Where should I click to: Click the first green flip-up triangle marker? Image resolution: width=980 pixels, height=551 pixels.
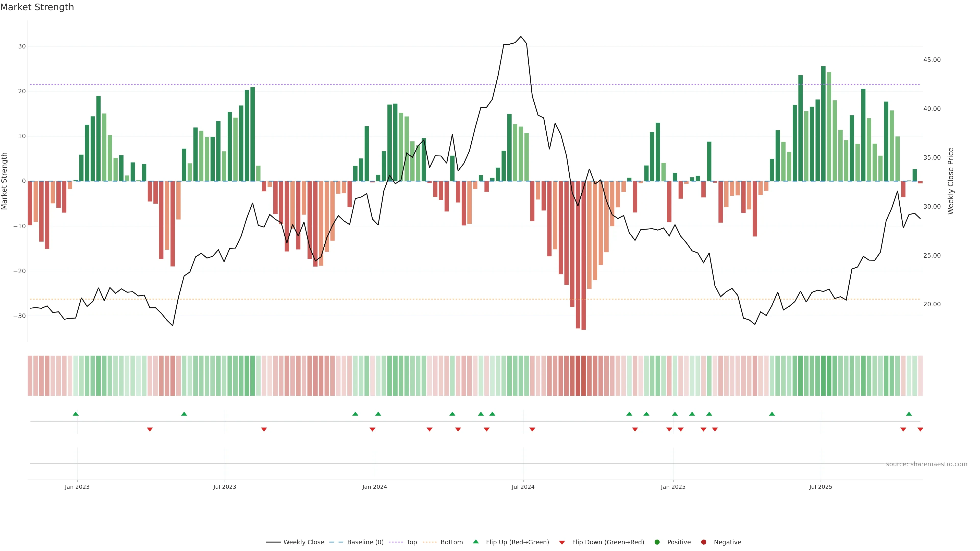[76, 414]
